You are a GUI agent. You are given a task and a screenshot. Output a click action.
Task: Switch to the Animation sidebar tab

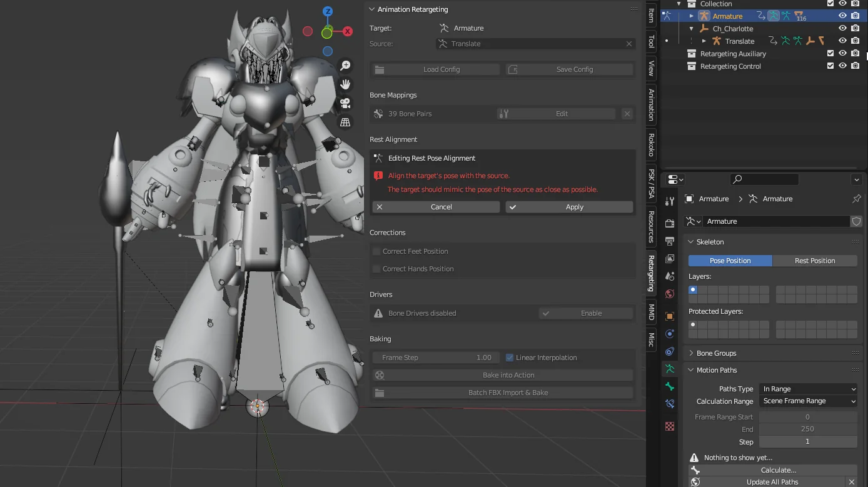pos(651,104)
